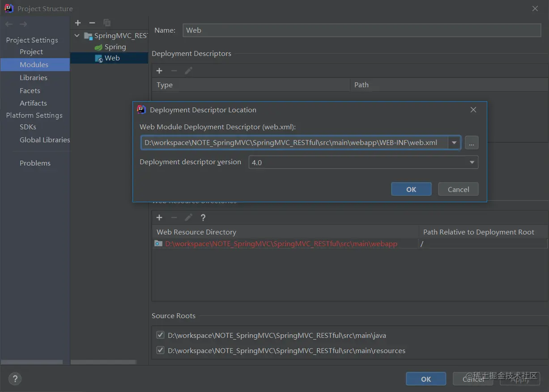Close the Deployment Descriptor Location dialog
This screenshot has height=392, width=549.
click(x=473, y=110)
